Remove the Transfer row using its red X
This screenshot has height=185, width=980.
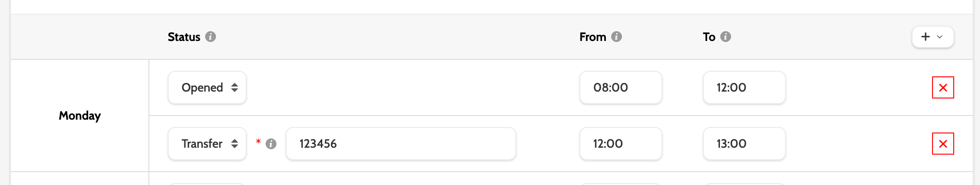point(943,144)
